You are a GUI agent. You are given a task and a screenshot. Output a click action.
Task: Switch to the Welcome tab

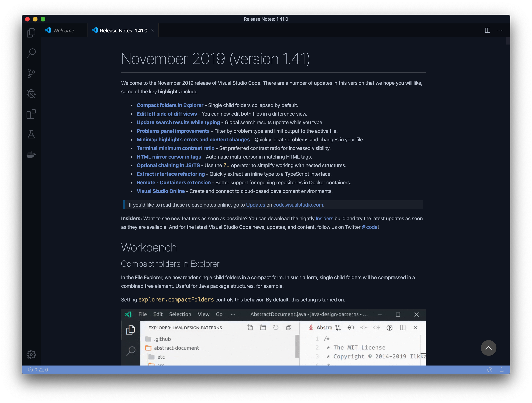coord(63,30)
